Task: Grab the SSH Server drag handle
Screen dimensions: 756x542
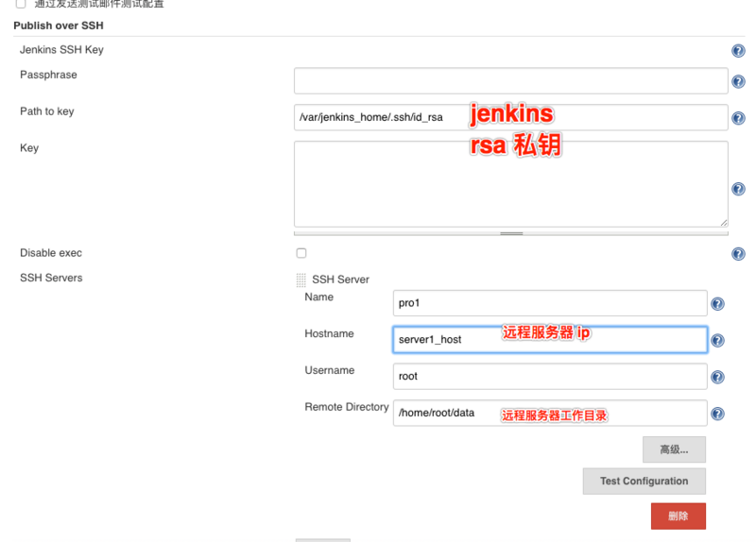Action: click(301, 279)
